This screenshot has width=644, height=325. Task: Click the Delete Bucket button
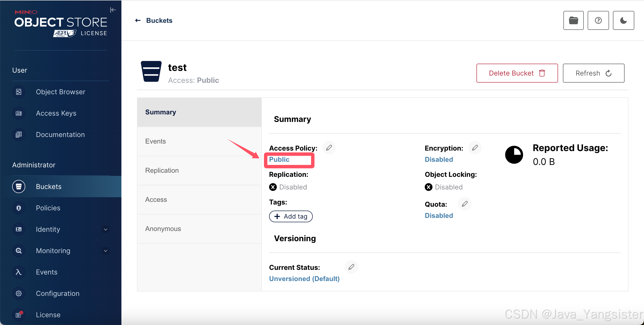517,73
